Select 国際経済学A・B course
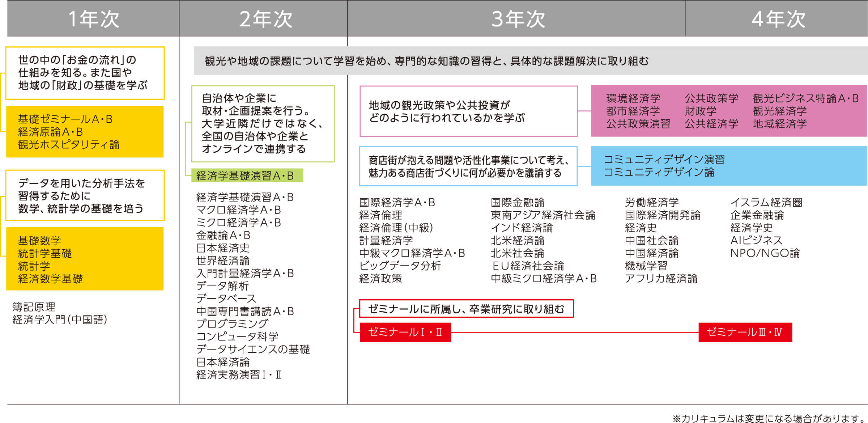The height and width of the screenshot is (423, 868). [397, 202]
